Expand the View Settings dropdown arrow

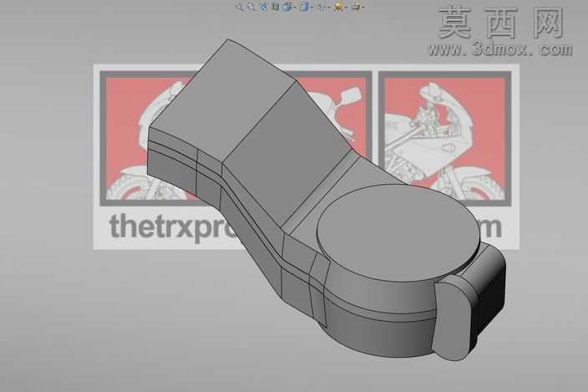point(363,8)
